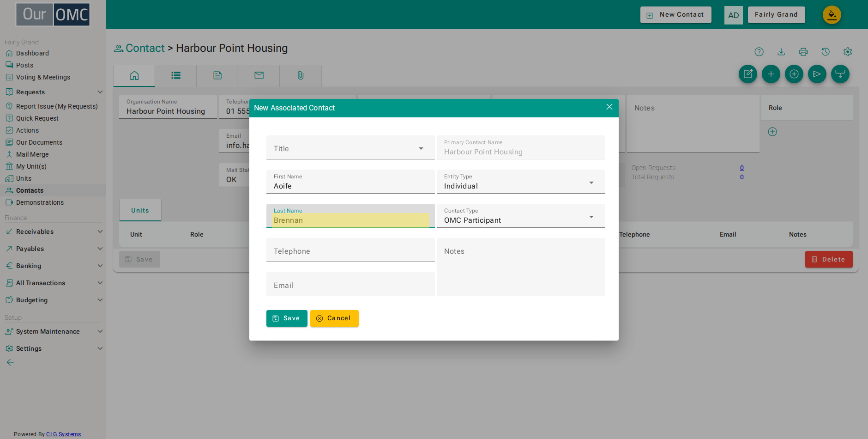Expand the Requests sidebar section
Screen dimensions: 868x439
(53, 92)
